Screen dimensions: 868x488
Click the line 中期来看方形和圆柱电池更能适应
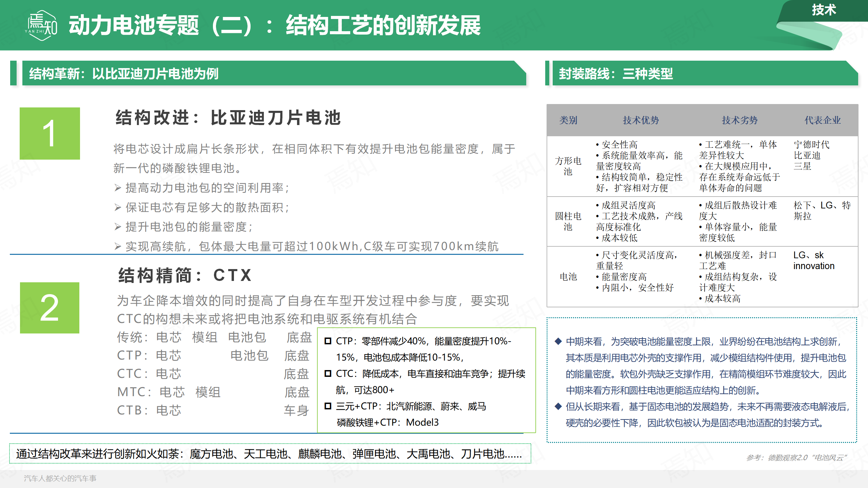click(x=663, y=390)
